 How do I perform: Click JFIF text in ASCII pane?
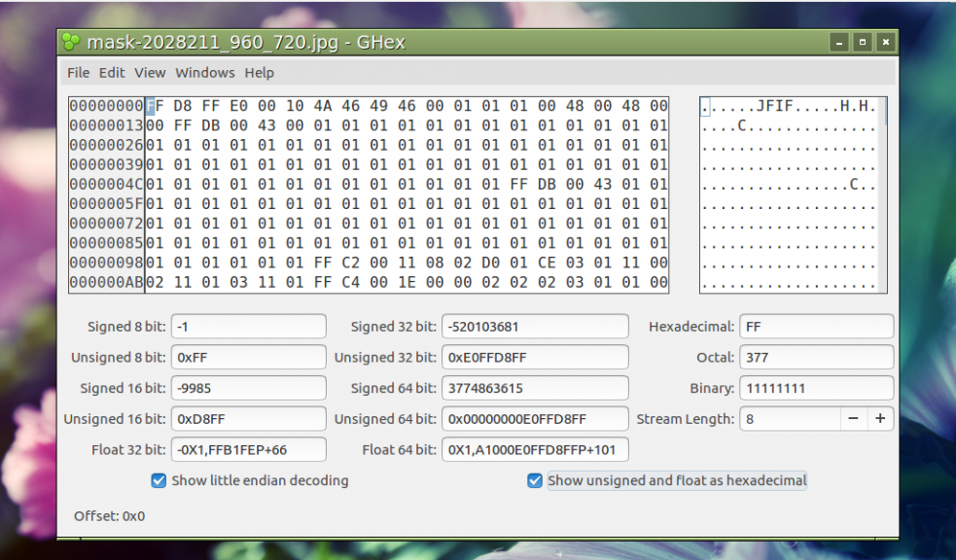click(x=775, y=106)
